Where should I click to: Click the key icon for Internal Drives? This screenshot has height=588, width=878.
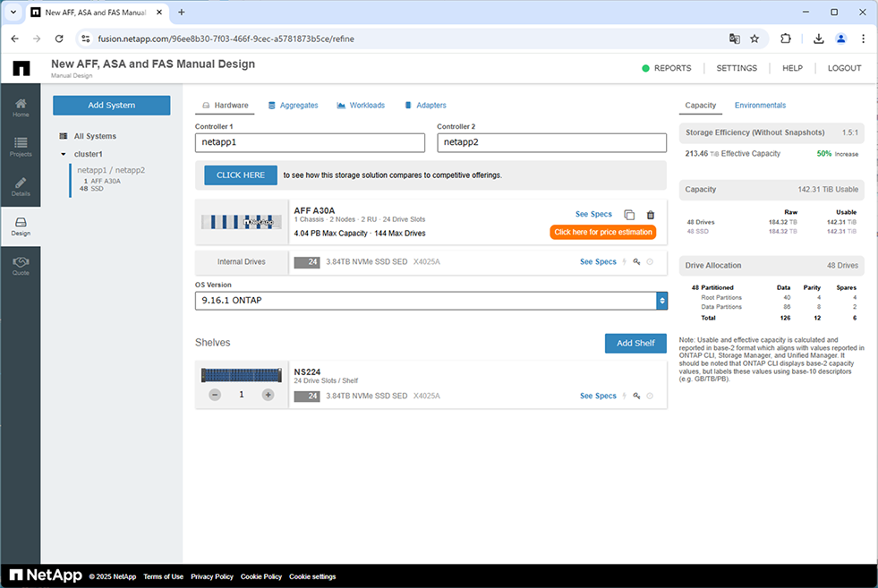[636, 261]
